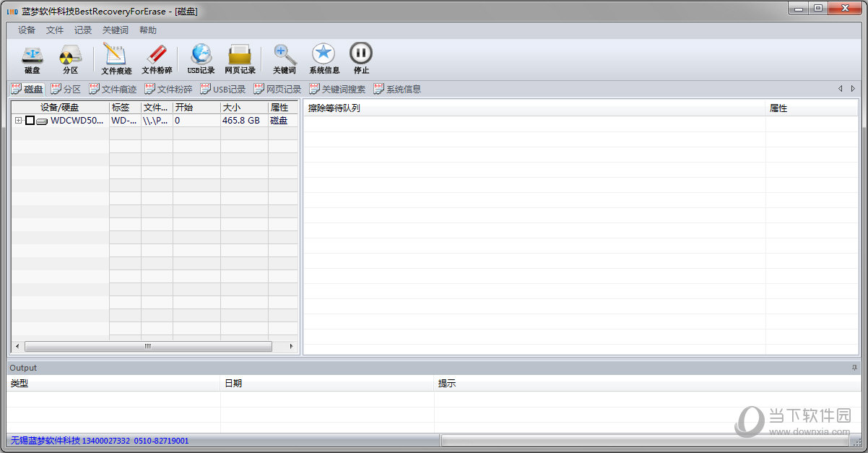The height and width of the screenshot is (453, 868).
Task: Click the 磁盘 disk toolbar icon
Action: click(x=32, y=56)
